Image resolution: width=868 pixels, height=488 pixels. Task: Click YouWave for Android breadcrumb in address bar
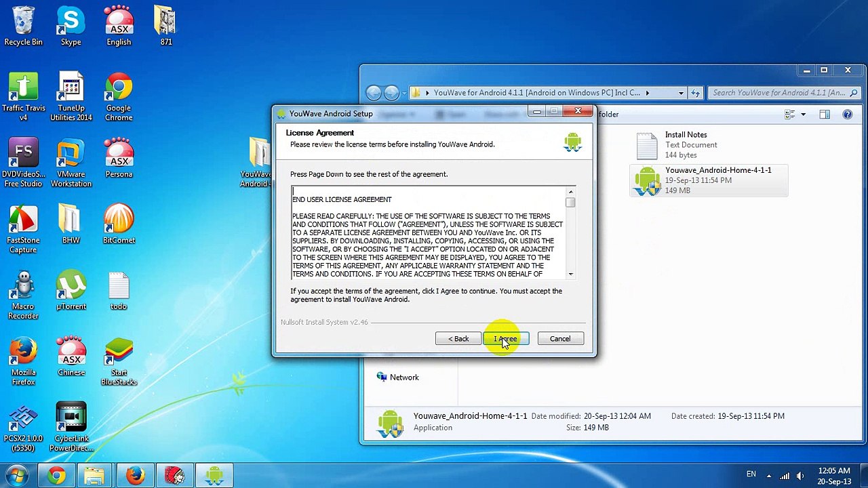[536, 93]
